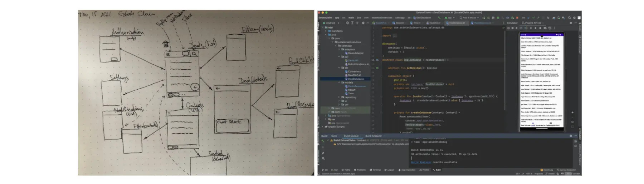Click the hide icon of Build panel
This screenshot has height=184, width=644.
[576, 136]
